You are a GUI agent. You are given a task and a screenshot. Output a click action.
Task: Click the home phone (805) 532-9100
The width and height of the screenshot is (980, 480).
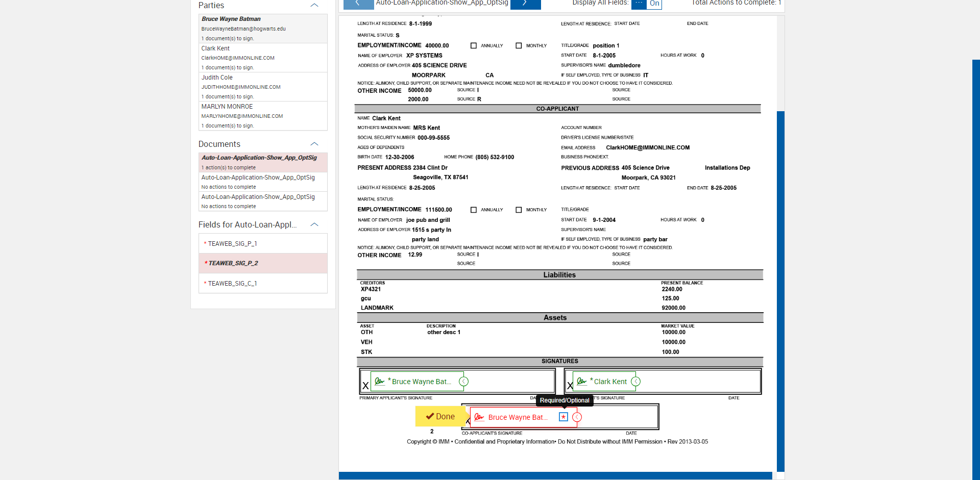click(495, 157)
